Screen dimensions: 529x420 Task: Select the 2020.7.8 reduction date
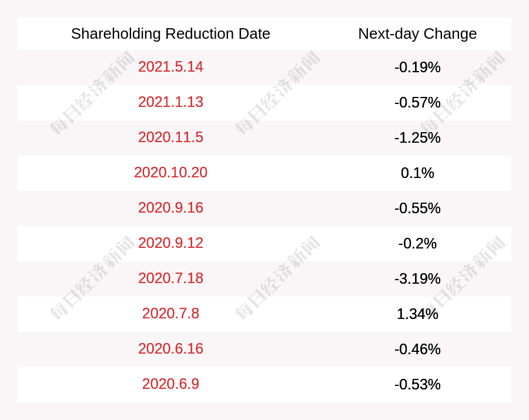[170, 314]
